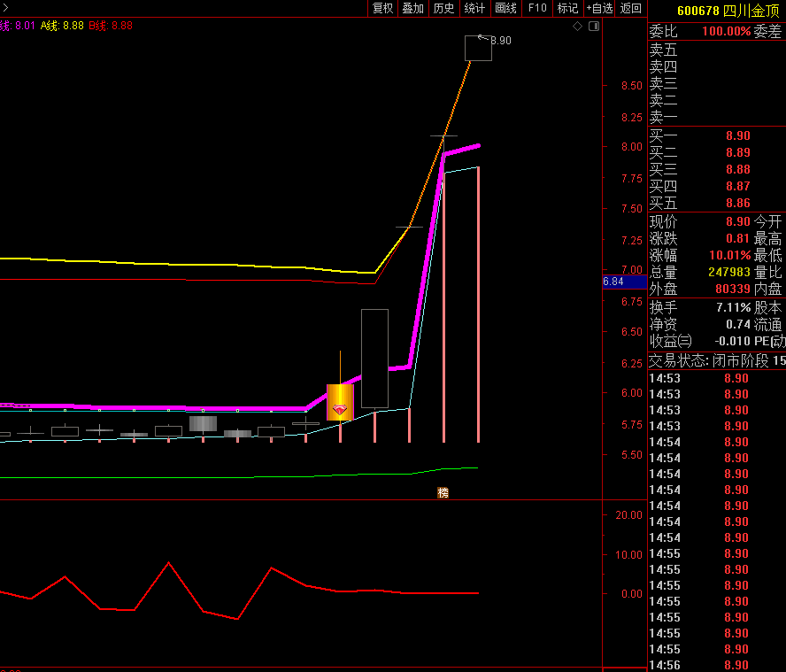Viewport: 786px width, 672px height.
Task: Click the 涨跌 0.81 value
Action: [738, 238]
